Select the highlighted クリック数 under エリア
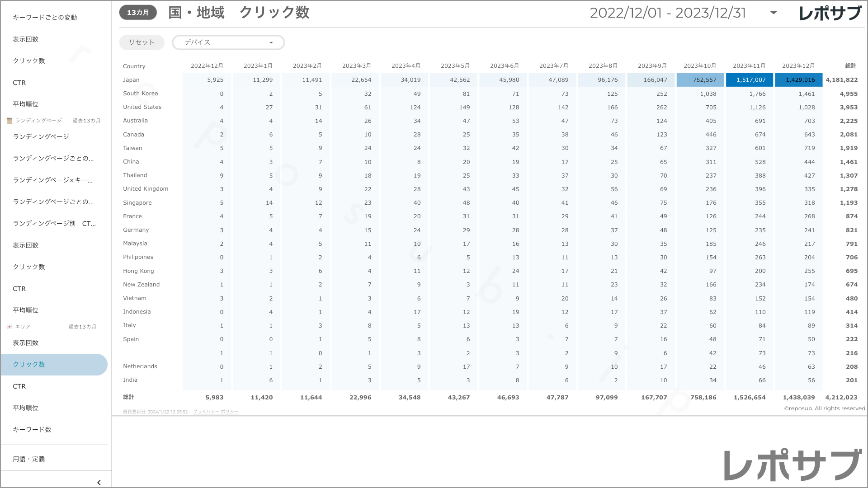This screenshot has height=488, width=868. click(x=29, y=364)
